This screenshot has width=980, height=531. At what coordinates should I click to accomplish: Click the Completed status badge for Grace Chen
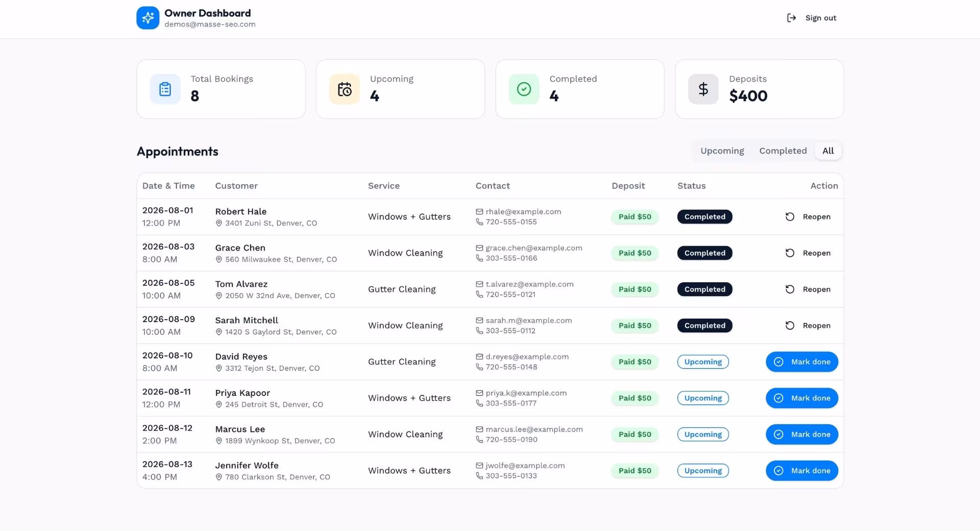704,253
